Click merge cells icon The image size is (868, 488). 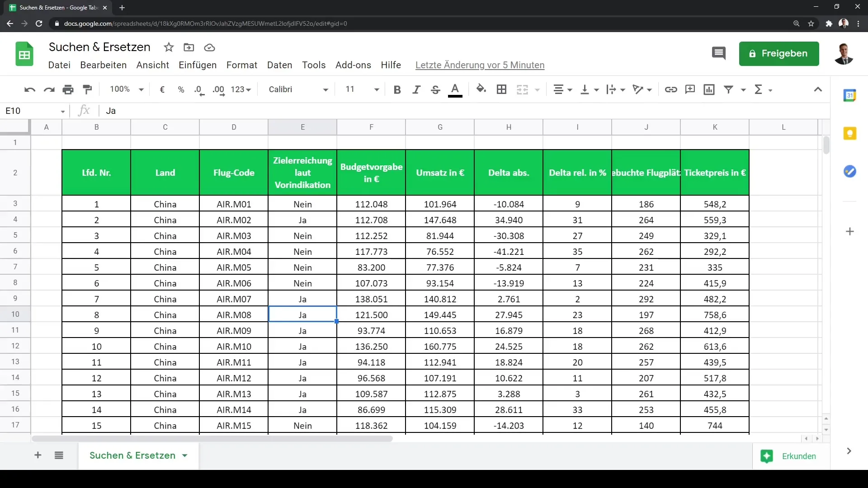[522, 89]
